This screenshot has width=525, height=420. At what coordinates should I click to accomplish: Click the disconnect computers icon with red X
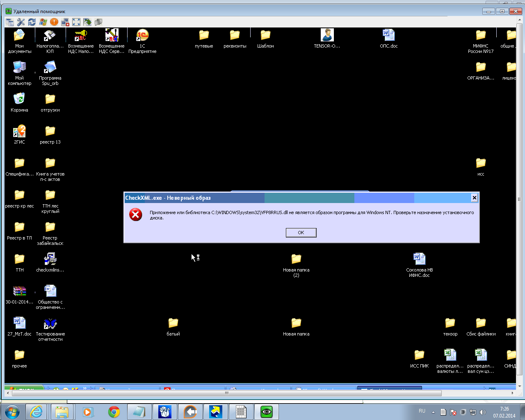point(65,22)
